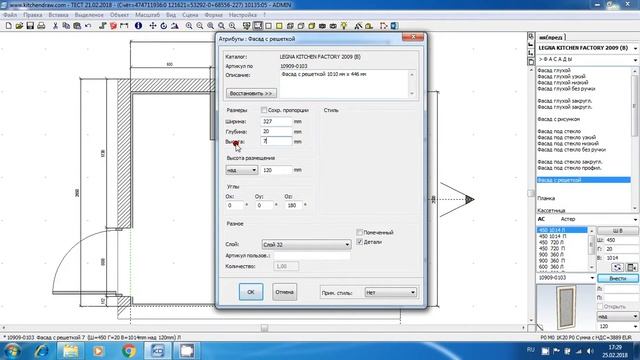Click the 'Высота' input field
Viewport: 640px width, 360px height.
click(276, 141)
